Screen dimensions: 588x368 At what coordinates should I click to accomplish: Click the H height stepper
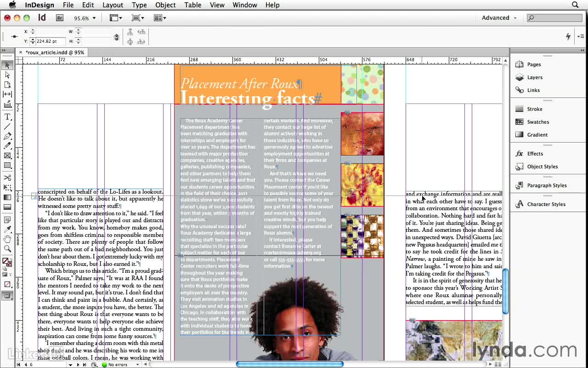[x=78, y=41]
